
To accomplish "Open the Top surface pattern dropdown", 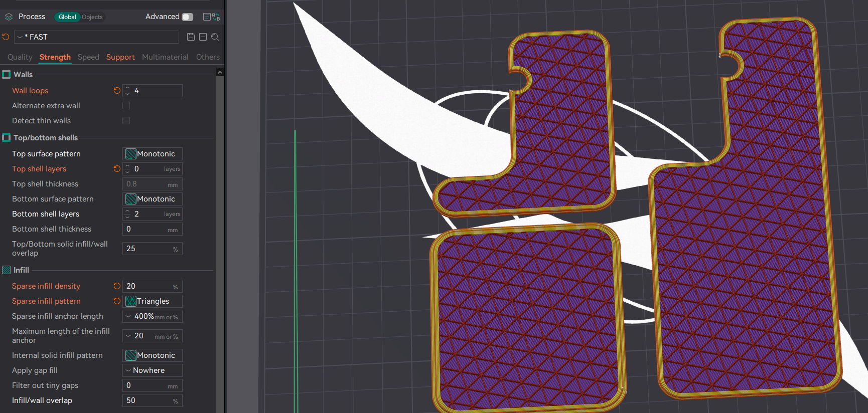I will tap(153, 154).
